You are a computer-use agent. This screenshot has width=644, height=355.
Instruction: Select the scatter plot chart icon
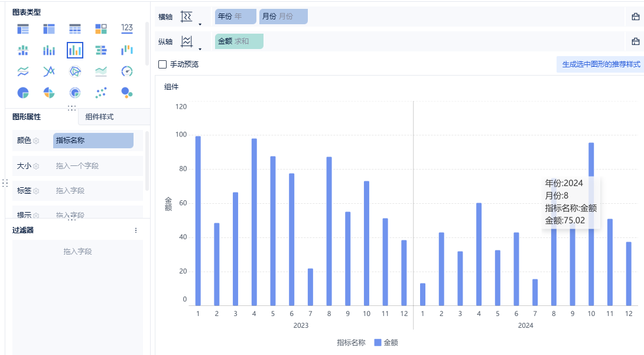point(100,93)
